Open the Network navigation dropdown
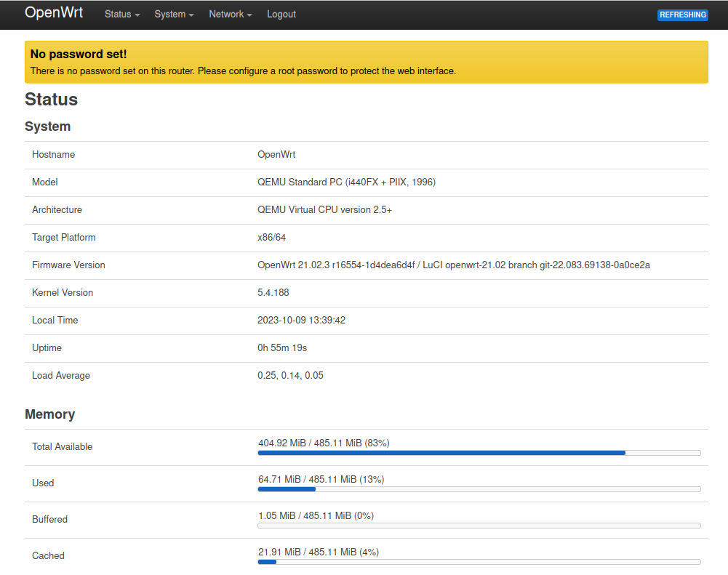This screenshot has height=575, width=728. [x=230, y=14]
